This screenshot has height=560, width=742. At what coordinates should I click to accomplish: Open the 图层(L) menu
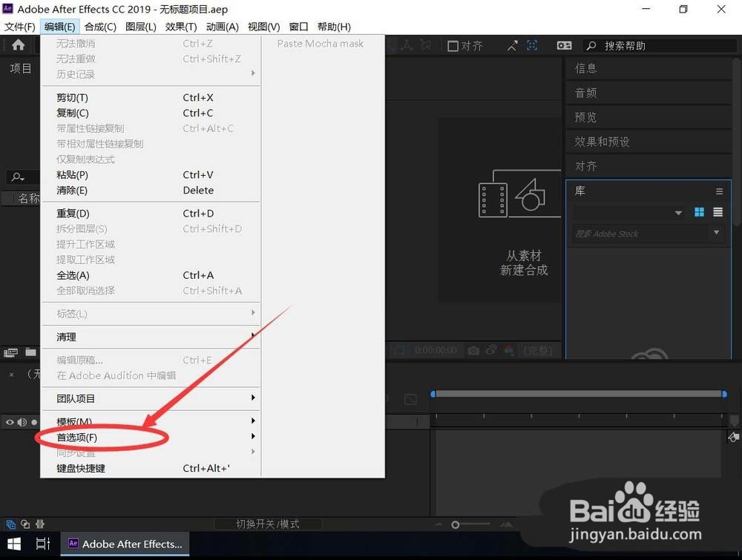click(x=140, y=27)
